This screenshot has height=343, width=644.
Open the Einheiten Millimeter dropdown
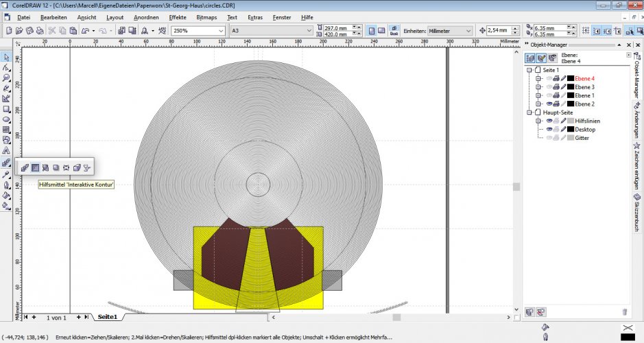click(468, 31)
